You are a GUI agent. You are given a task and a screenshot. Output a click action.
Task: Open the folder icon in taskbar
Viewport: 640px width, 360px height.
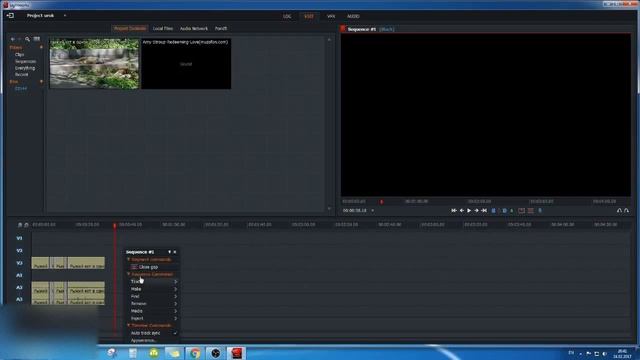pos(174,353)
